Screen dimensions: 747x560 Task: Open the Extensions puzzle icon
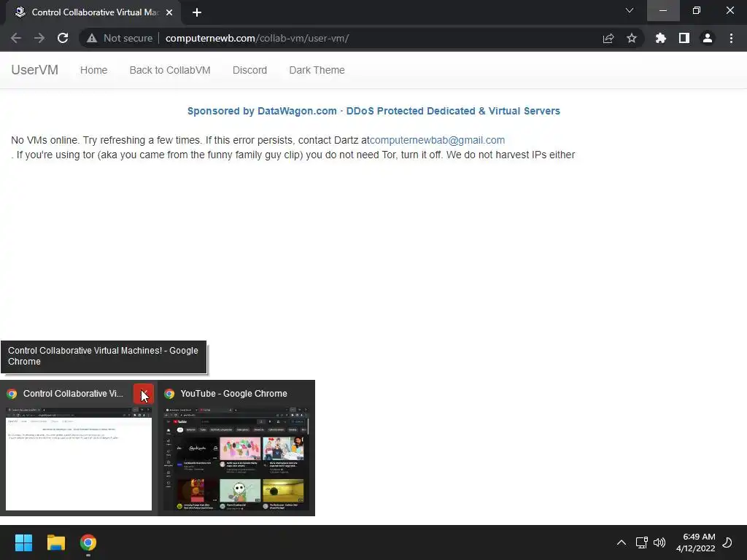(660, 38)
